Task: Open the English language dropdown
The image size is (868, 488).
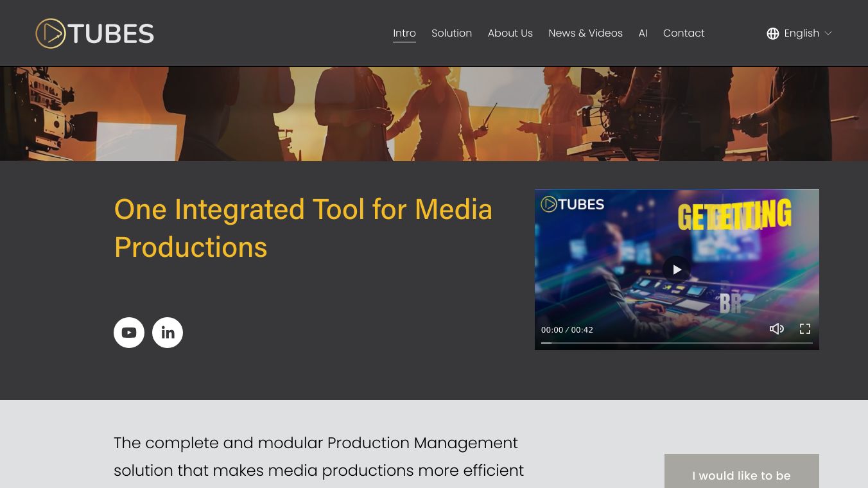Action: (x=801, y=33)
